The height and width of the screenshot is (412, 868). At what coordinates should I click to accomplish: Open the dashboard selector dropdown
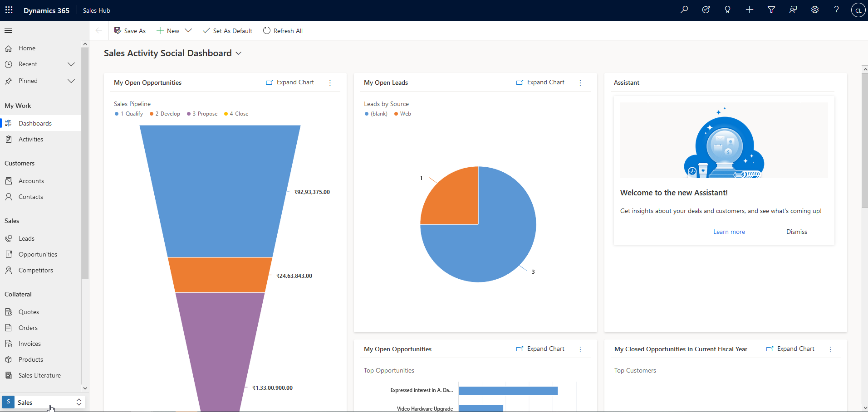click(x=239, y=53)
